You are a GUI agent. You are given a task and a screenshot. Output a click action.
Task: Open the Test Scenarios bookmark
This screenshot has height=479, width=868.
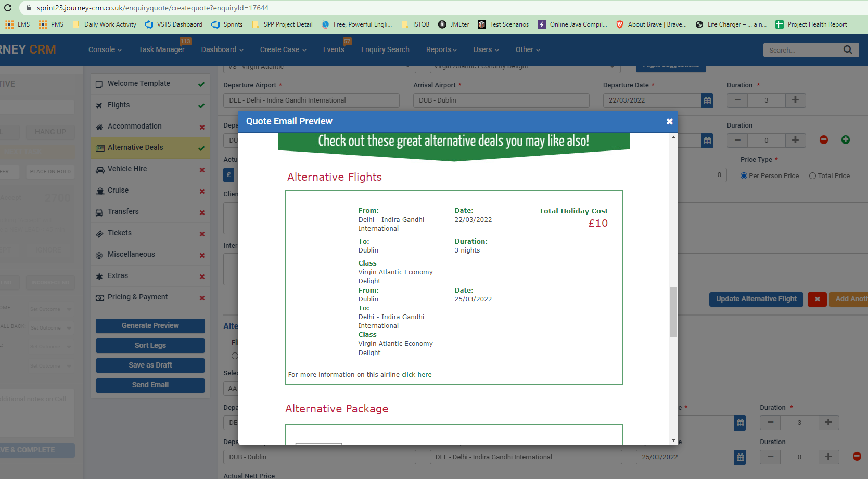pos(503,24)
